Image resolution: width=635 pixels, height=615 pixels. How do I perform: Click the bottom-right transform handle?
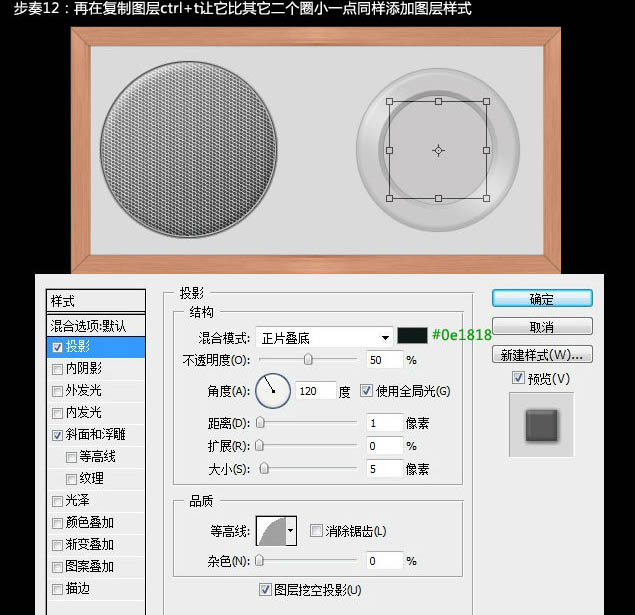pyautogui.click(x=486, y=198)
